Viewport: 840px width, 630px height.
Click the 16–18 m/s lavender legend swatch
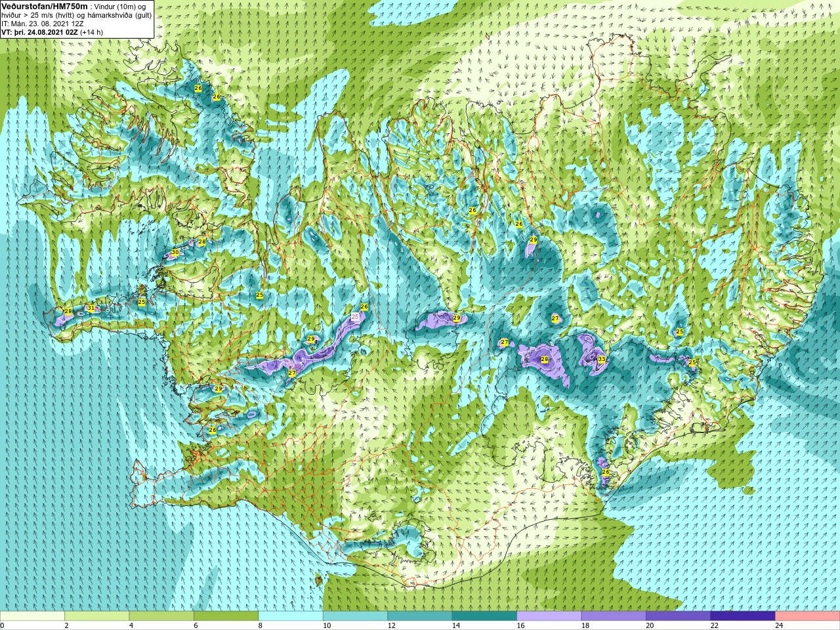549,616
